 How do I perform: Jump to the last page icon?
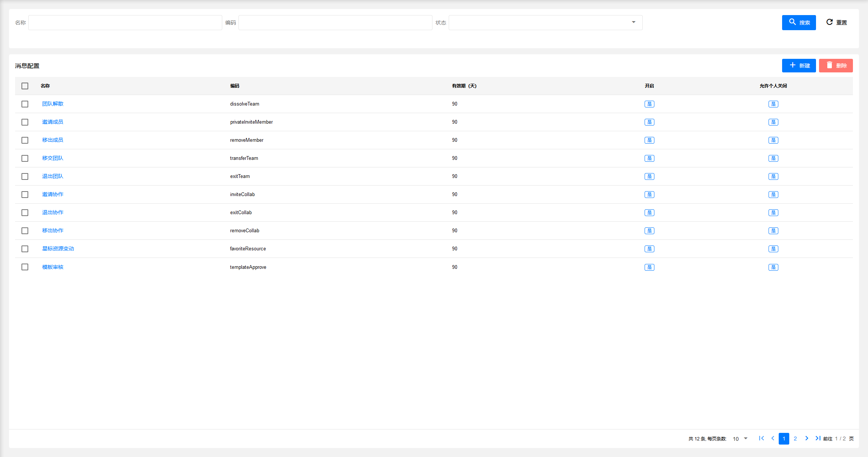tap(818, 438)
